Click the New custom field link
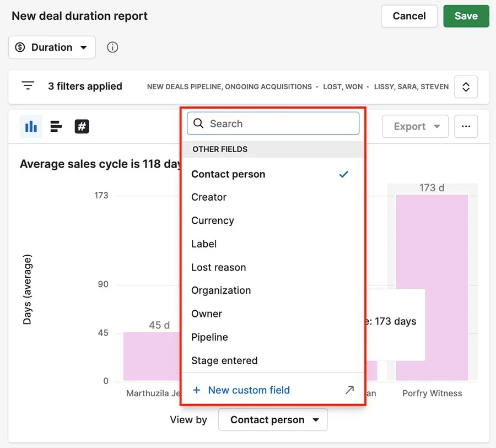 pos(249,390)
